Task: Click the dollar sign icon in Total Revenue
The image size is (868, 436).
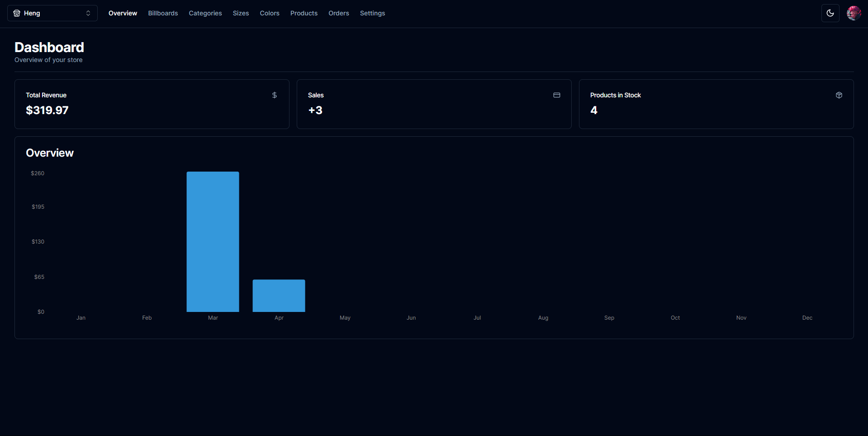Action: (274, 95)
